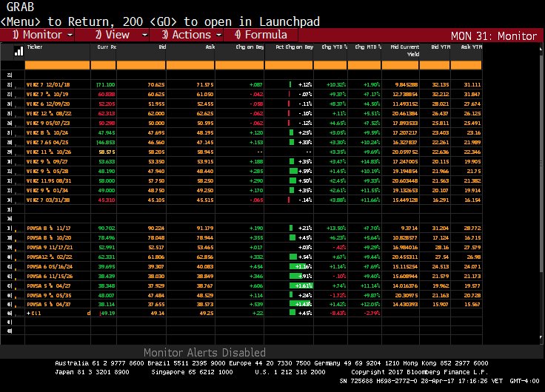
Task: Select the PDVSA 6 05/16/24 ticker
Action: (x=50, y=267)
